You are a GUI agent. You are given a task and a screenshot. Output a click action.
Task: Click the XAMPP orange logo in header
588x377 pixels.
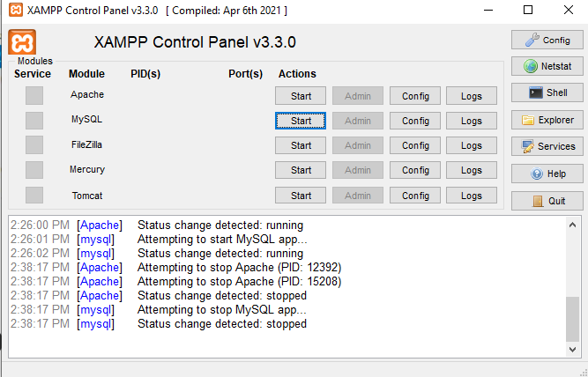tap(21, 42)
